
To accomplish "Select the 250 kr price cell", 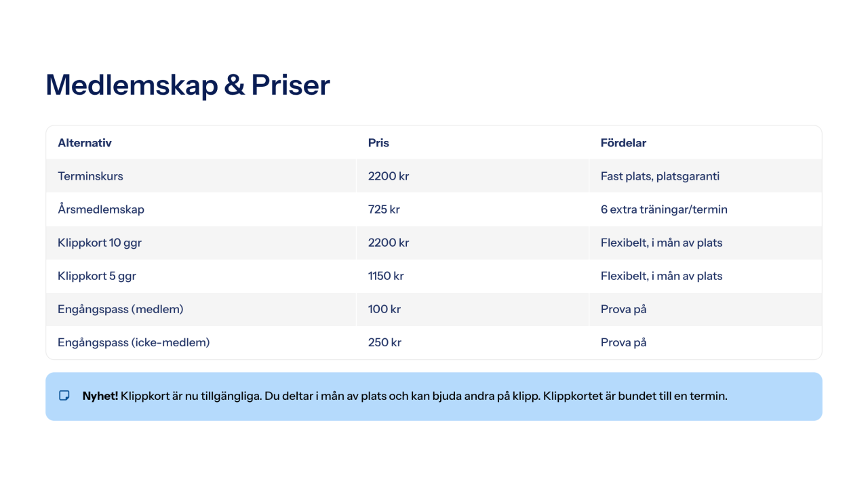I will [384, 342].
